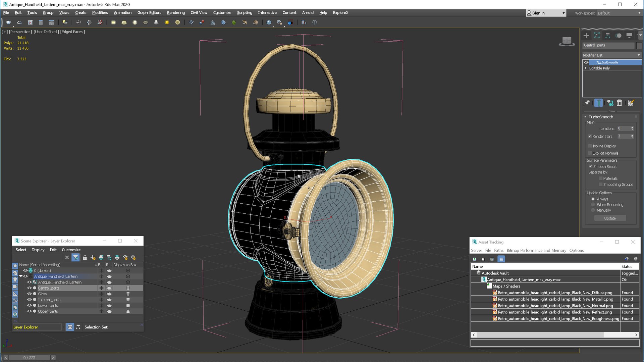Screen dimensions: 644x362
Task: Click the Update button in TurboSmooth
Action: pos(610,218)
